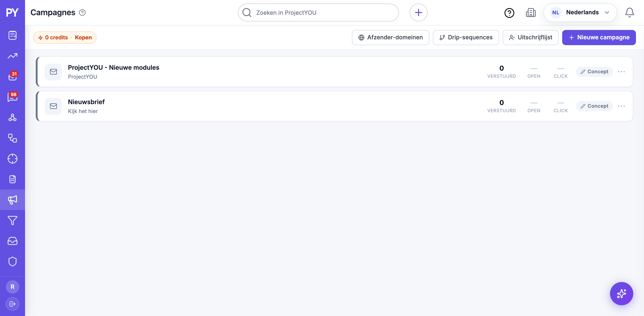
Task: Open the document sidebar icon
Action: [x=13, y=179]
